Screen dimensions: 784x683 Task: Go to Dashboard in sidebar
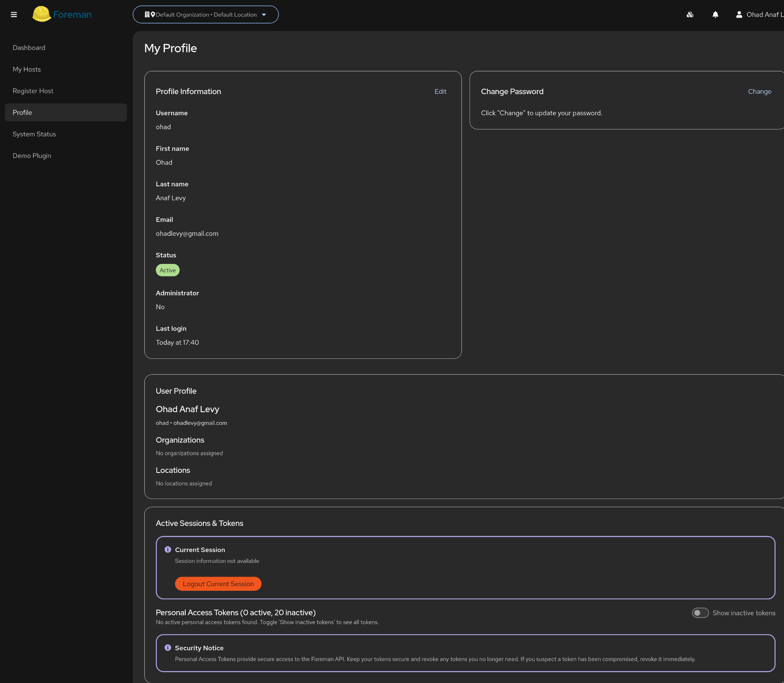(x=29, y=48)
